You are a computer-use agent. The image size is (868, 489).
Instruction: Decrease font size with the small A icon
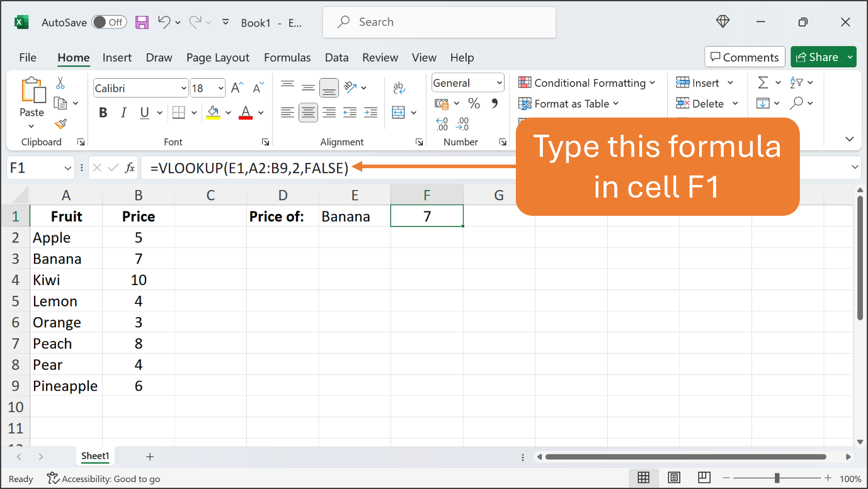(x=258, y=88)
